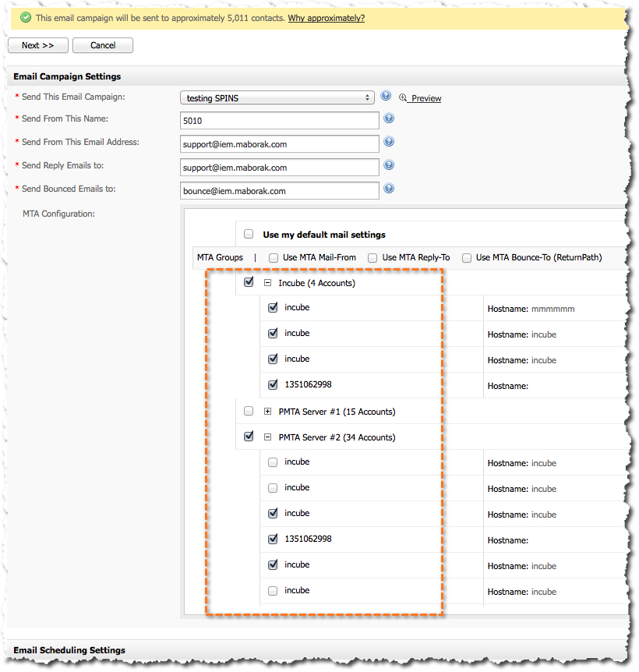Uncheck 1351062998 under PMTA Server #2
639x672 pixels.
(x=273, y=539)
